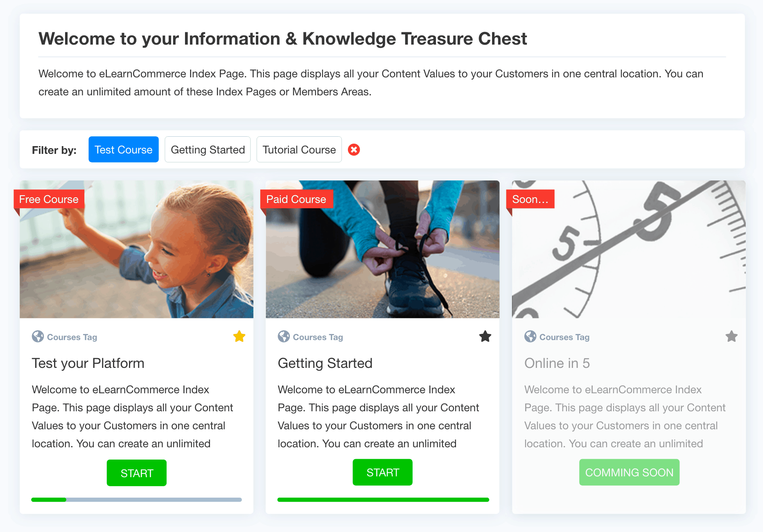This screenshot has width=763, height=532.
Task: Click the Soon... ribbon badge
Action: (x=530, y=199)
